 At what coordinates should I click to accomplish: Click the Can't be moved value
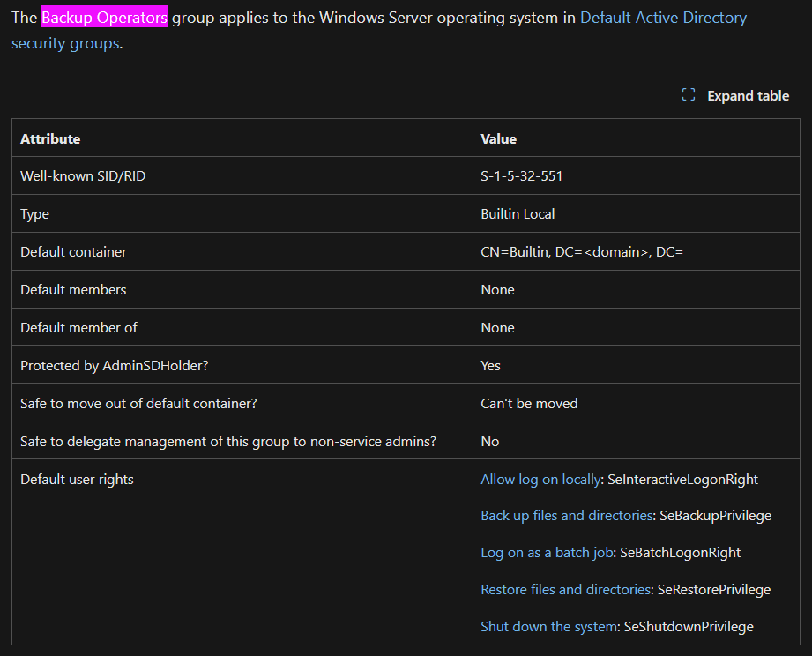point(529,403)
